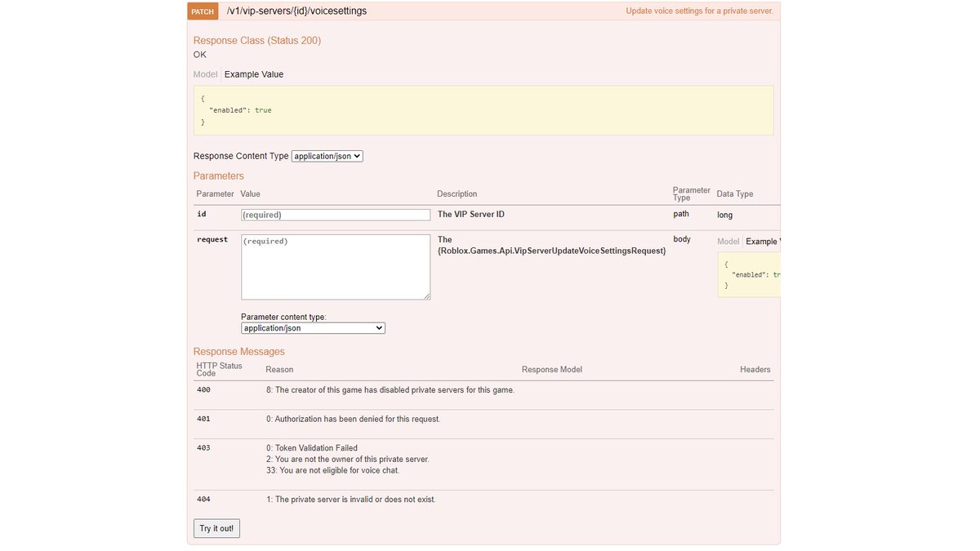980x551 pixels.
Task: Click the 'long' data type value
Action: [725, 216]
